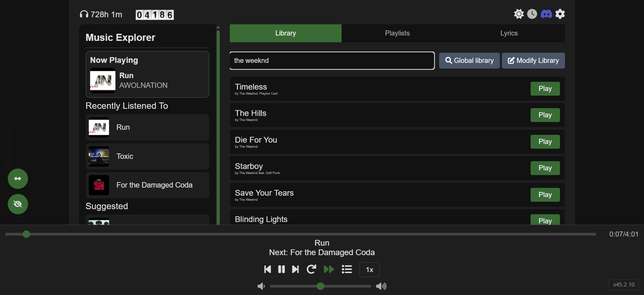Image resolution: width=644 pixels, height=295 pixels.
Task: Switch to the Playlists tab
Action: tap(397, 33)
